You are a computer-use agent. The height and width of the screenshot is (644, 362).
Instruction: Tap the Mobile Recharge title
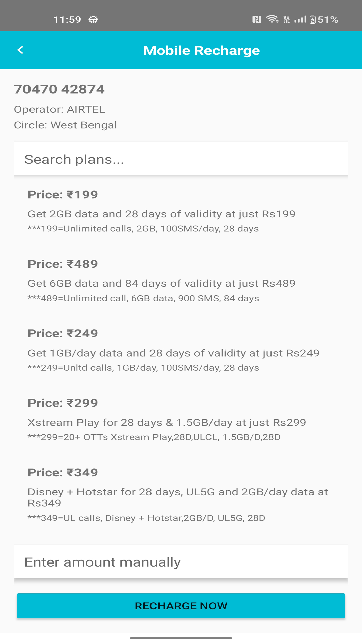201,50
